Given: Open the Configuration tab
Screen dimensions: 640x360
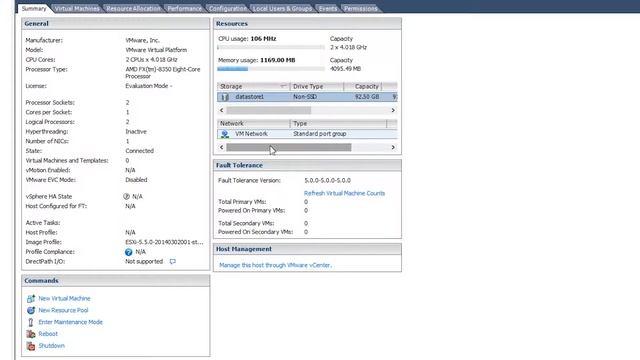Looking at the screenshot, I should point(228,8).
